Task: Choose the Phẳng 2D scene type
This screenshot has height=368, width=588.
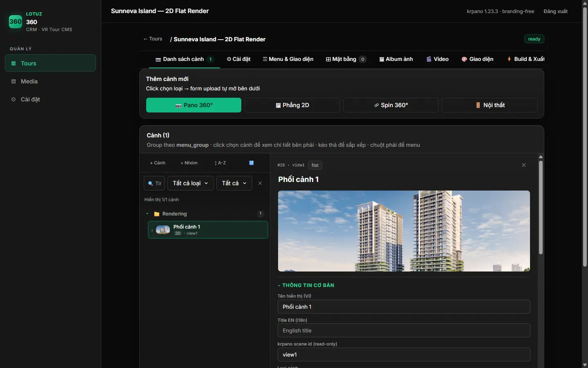Action: (x=292, y=105)
